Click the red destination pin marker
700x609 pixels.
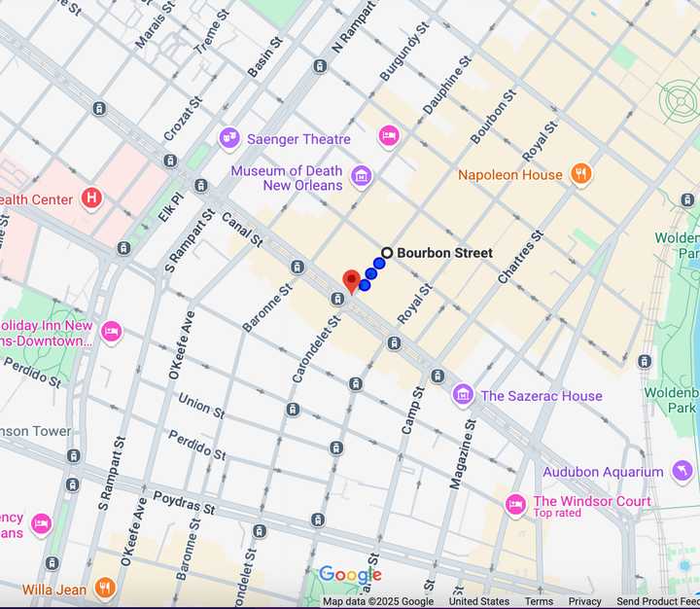point(352,280)
